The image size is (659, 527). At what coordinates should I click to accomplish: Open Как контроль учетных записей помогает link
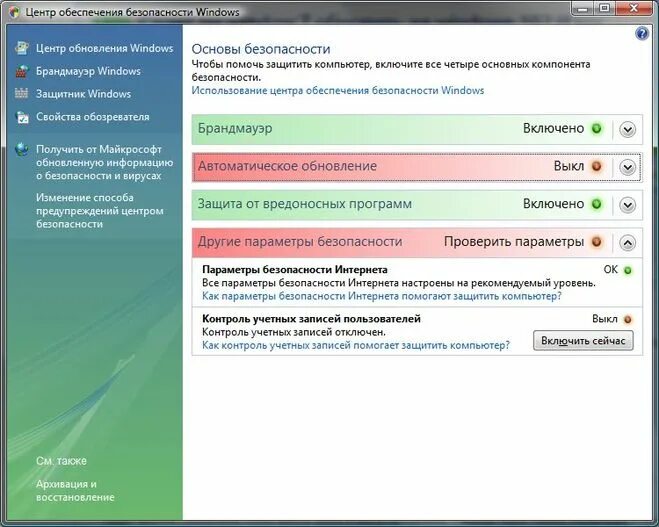point(356,345)
